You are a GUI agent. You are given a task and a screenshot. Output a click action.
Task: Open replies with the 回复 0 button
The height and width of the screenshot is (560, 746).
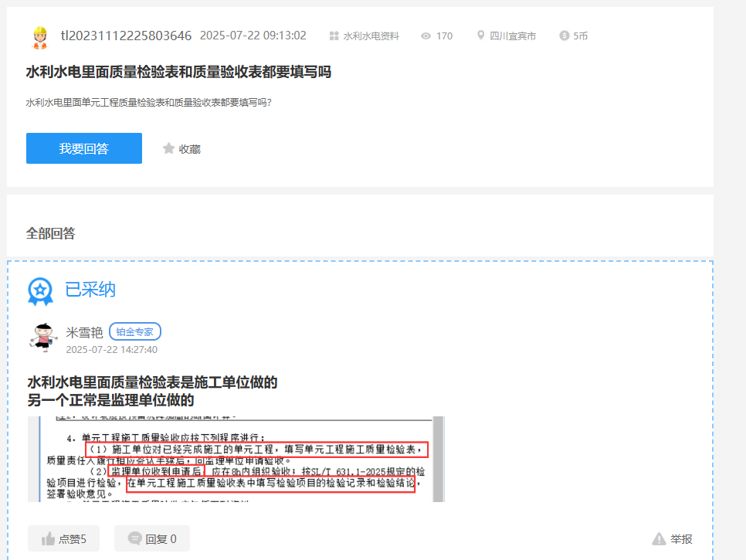point(152,538)
